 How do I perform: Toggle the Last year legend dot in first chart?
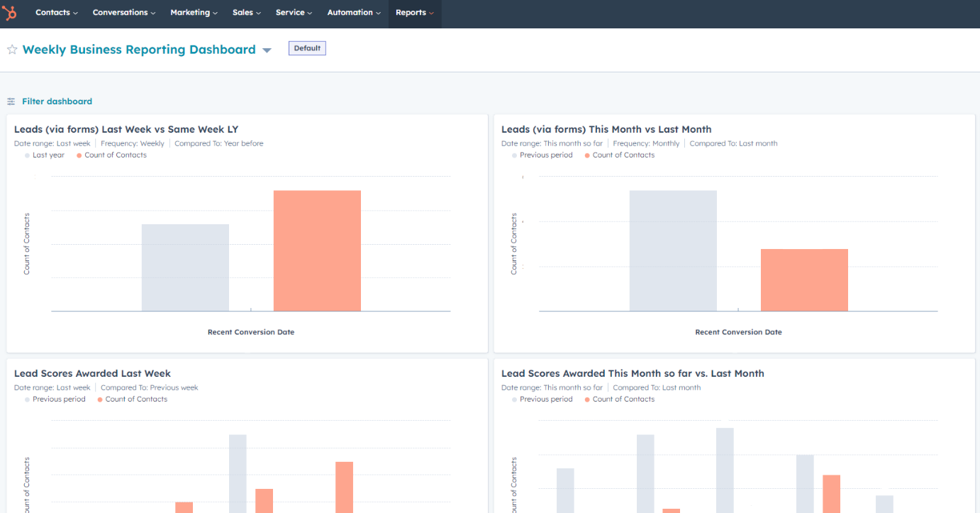(x=28, y=155)
